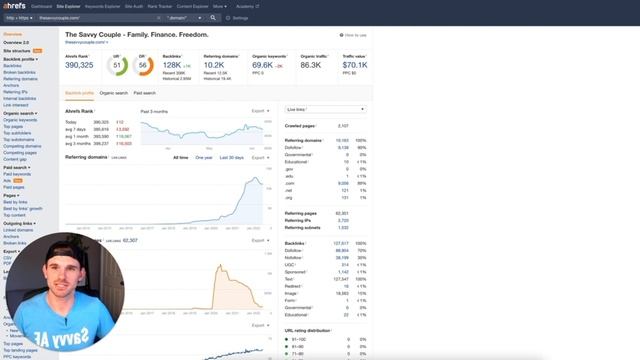Open Export dropdown for Ahrefs Rank chart
The width and height of the screenshot is (640, 360).
pyautogui.click(x=260, y=111)
